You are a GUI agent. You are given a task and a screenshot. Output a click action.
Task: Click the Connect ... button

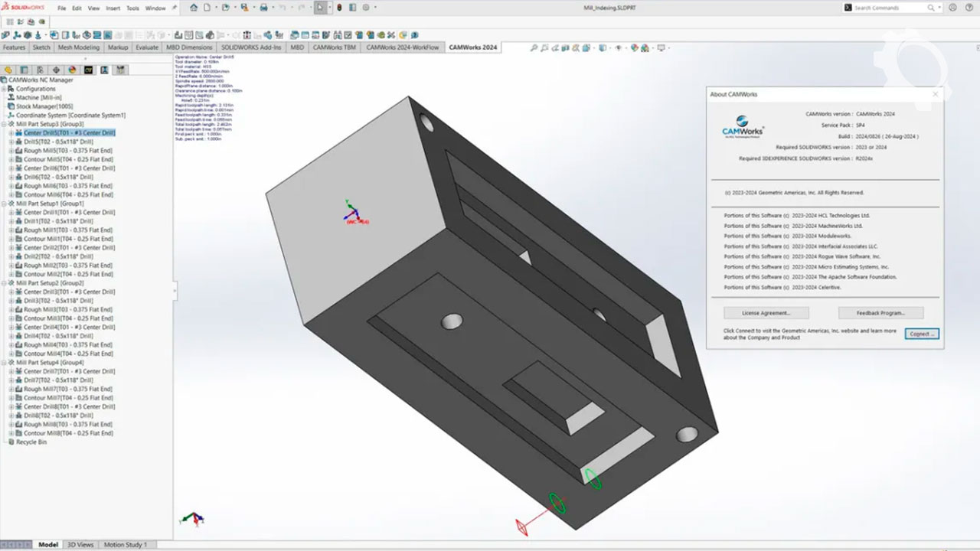pyautogui.click(x=921, y=334)
